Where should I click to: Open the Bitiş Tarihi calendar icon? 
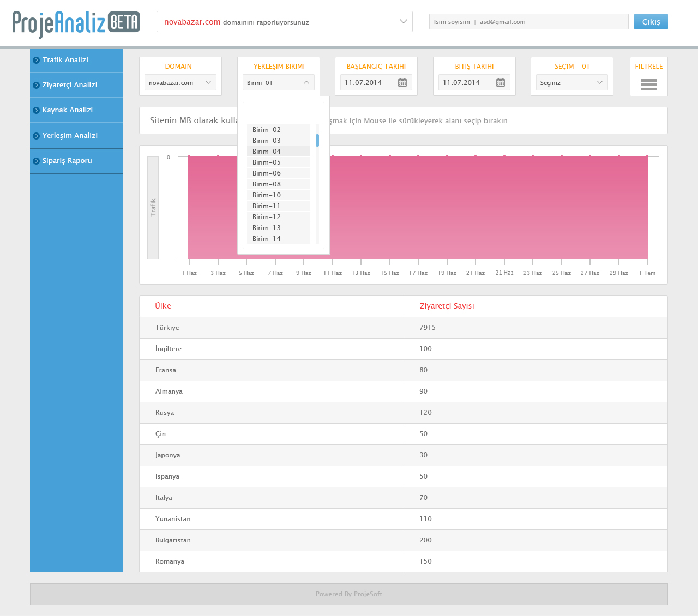pos(501,82)
